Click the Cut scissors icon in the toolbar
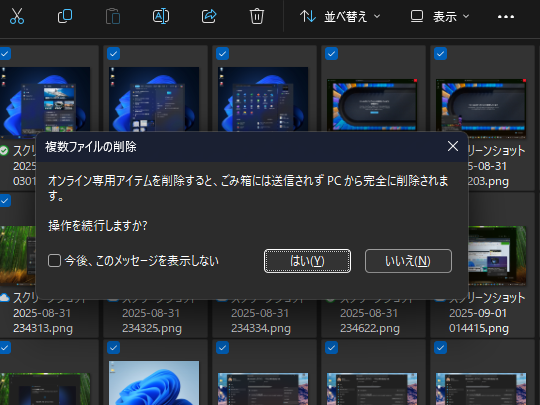Viewport: 540px width, 405px height. coord(17,16)
